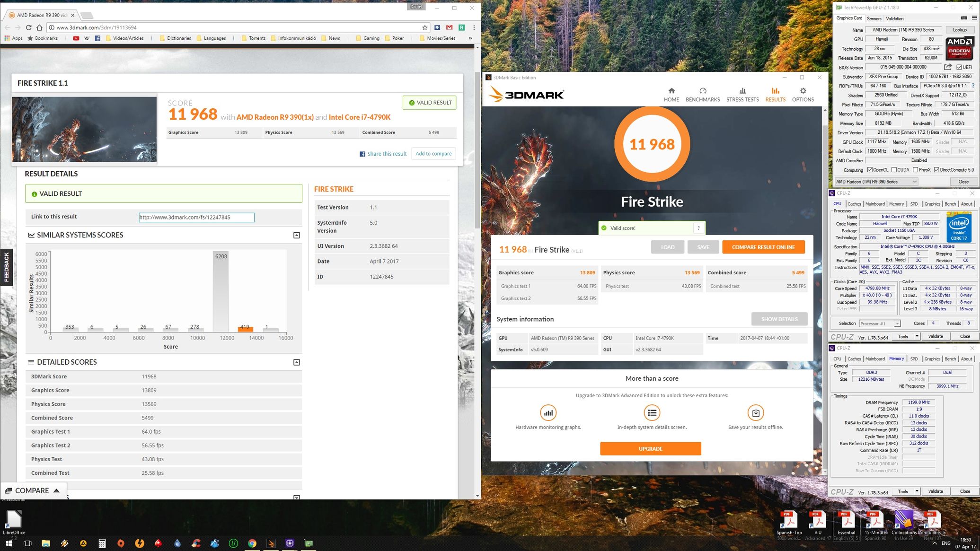Screen dimensions: 980x551
Task: Go to the 3DMark Benchmarks page
Action: 702,95
